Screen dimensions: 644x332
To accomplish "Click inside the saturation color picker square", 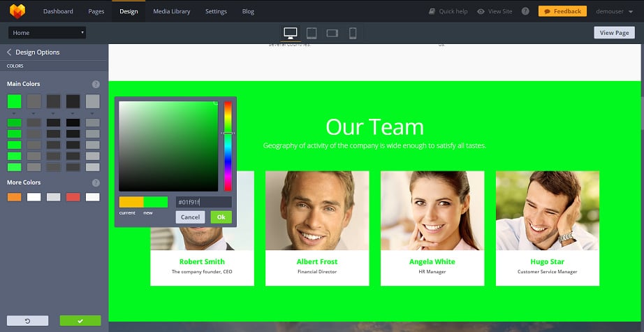I will tap(168, 146).
